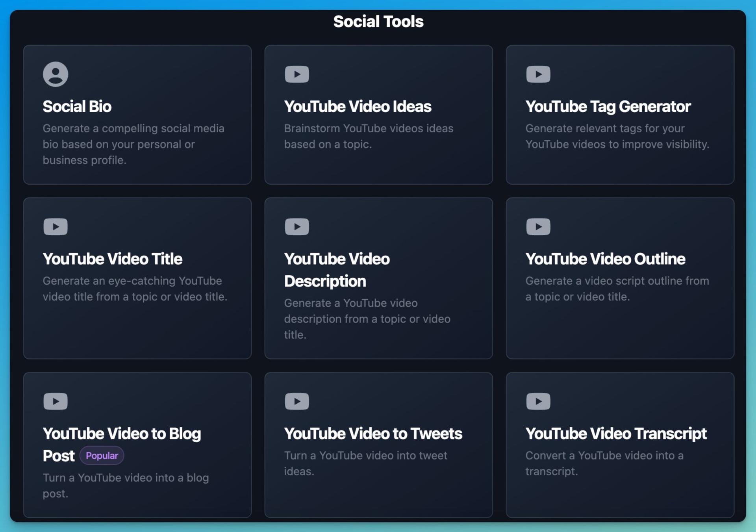Screen dimensions: 756x532
Task: Click the YouTube Video Description play icon
Action: [297, 226]
